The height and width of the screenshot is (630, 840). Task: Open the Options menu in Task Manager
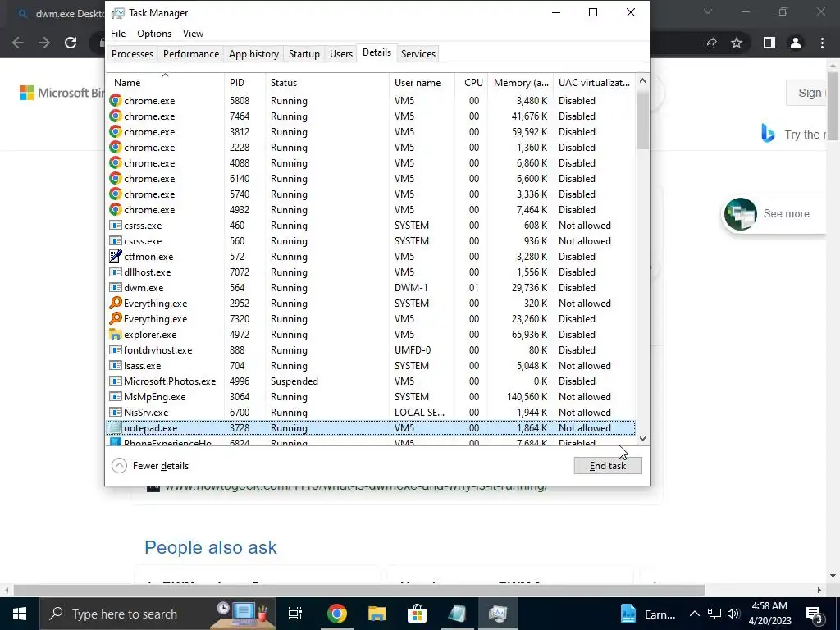coord(154,33)
